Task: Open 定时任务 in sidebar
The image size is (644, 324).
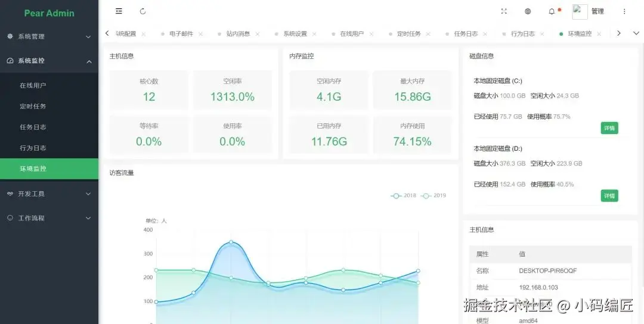Action: [49, 106]
